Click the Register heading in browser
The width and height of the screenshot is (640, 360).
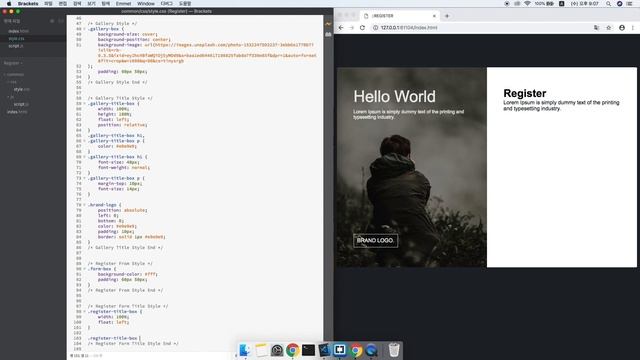click(524, 93)
